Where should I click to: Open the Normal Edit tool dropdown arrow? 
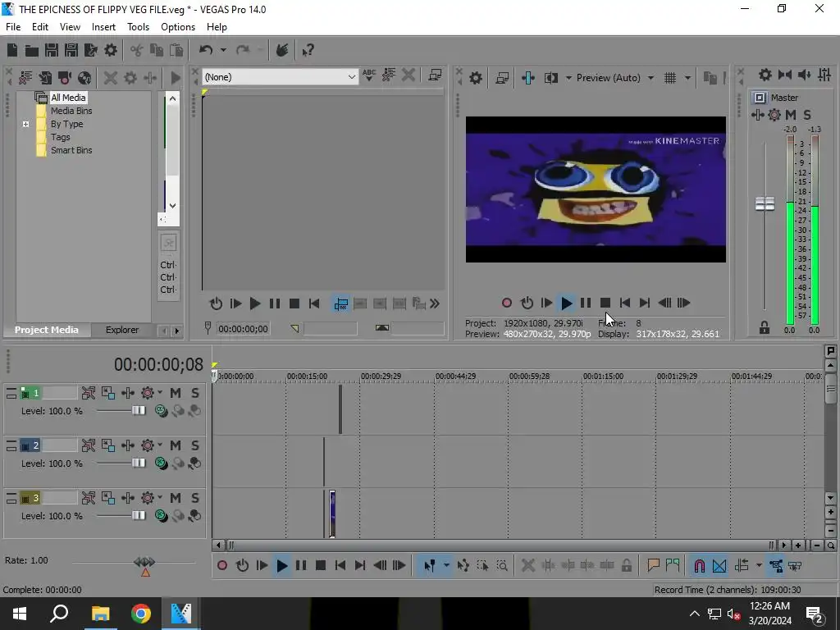(445, 566)
